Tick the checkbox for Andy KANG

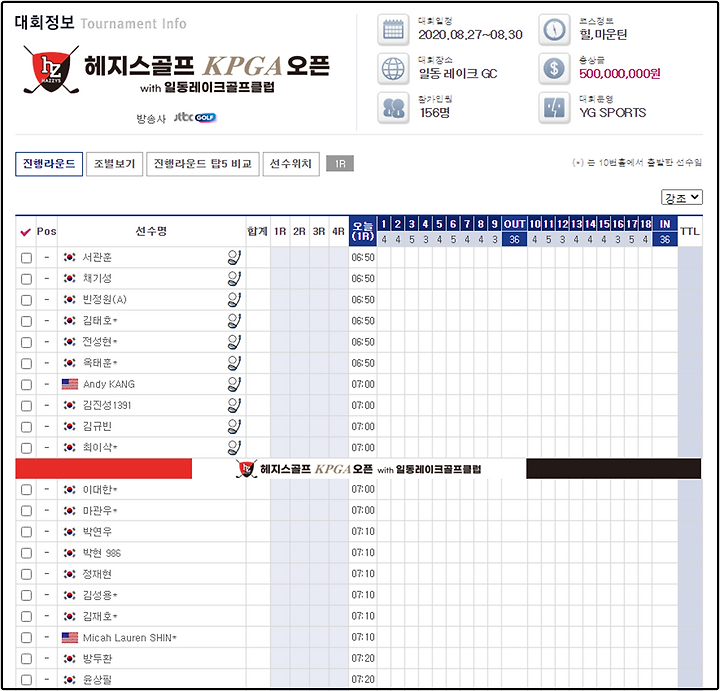[x=27, y=384]
